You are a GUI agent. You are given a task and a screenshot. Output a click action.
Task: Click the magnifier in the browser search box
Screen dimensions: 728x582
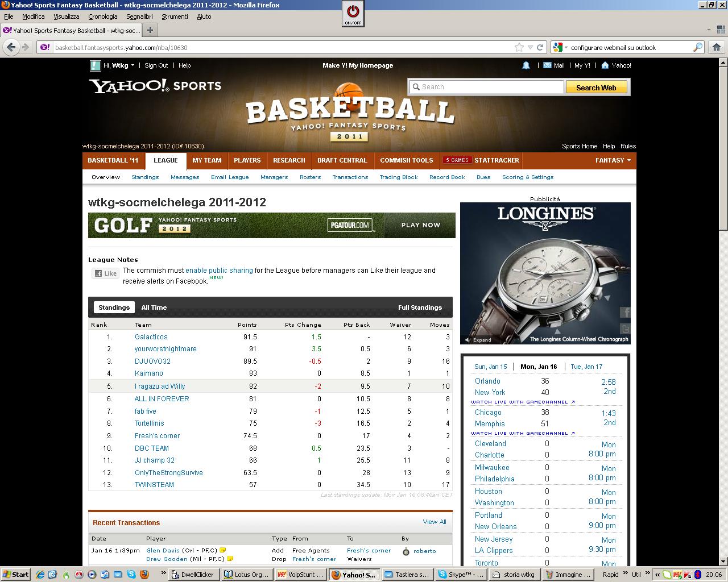click(697, 48)
